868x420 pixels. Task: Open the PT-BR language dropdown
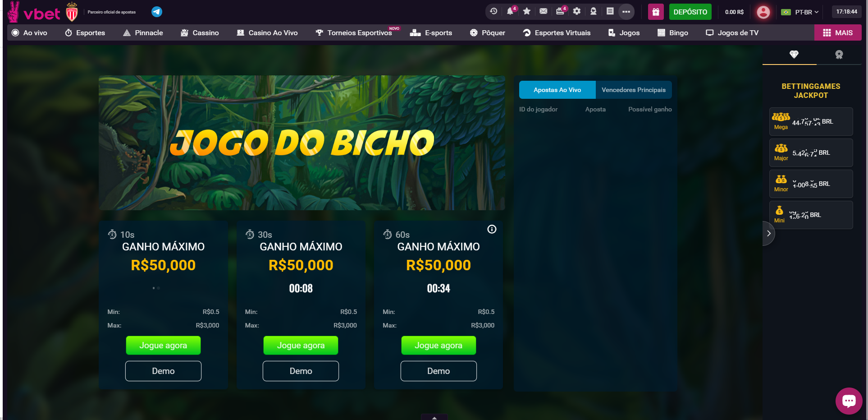(x=800, y=12)
